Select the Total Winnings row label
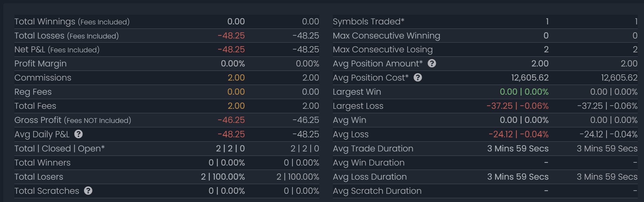644x202 pixels. coord(72,22)
